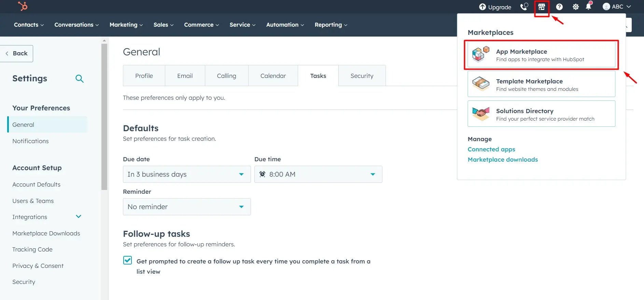644x300 pixels.
Task: Open the Contacts menu
Action: tap(29, 25)
